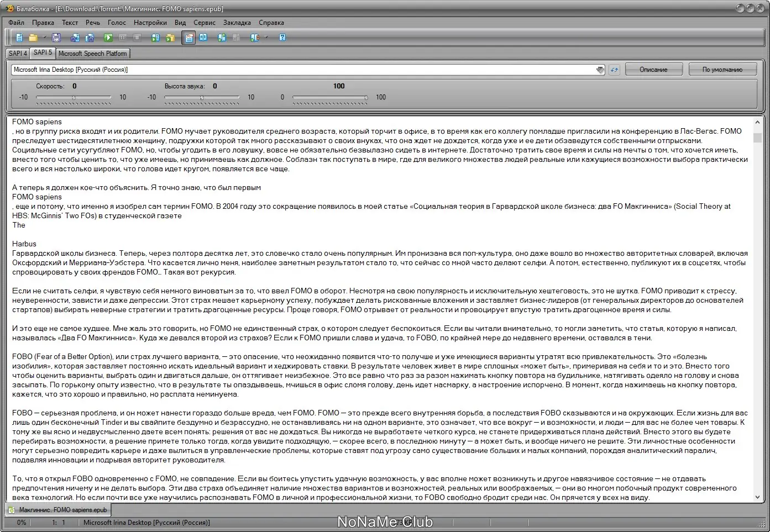This screenshot has height=532, width=770.
Task: Switch to the Microsoft Speech Platform tab
Action: click(92, 54)
